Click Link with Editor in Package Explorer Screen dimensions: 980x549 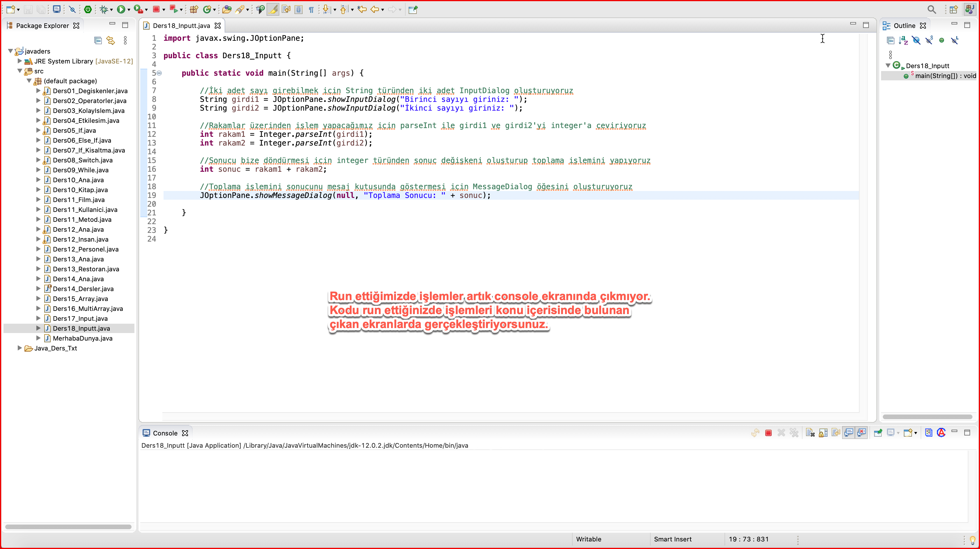[111, 40]
